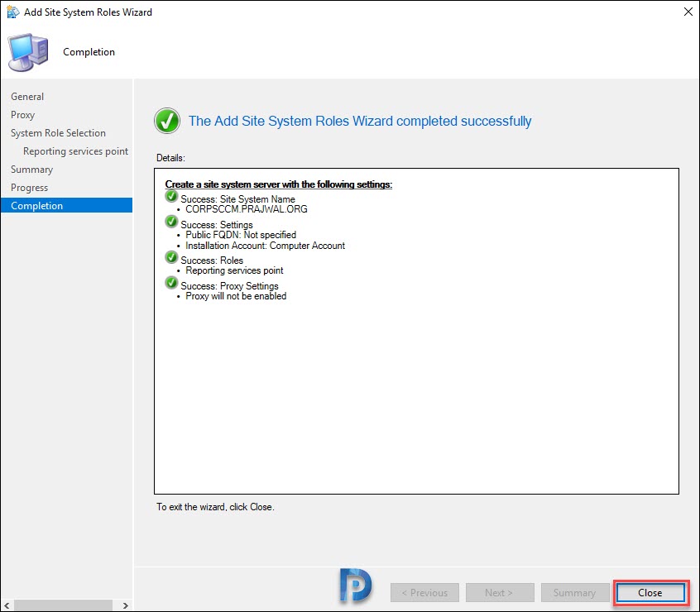Select Progress step in sidebar
700x612 pixels.
(29, 188)
